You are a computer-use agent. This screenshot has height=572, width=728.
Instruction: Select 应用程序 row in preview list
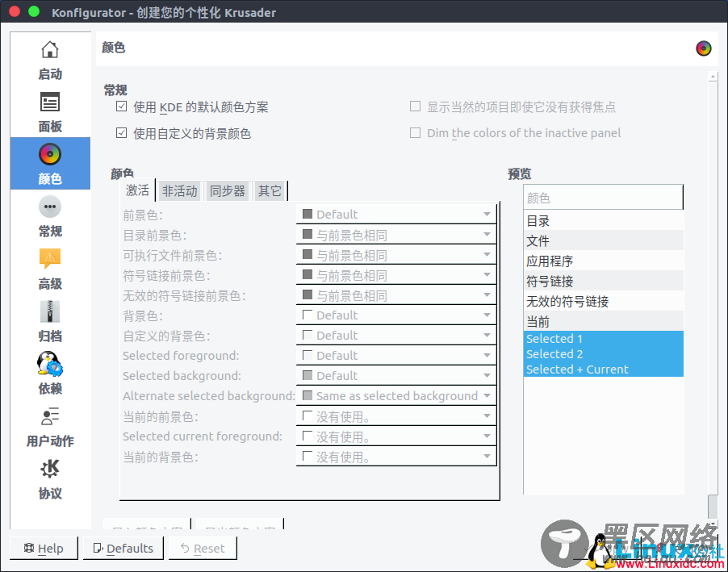[x=603, y=261]
